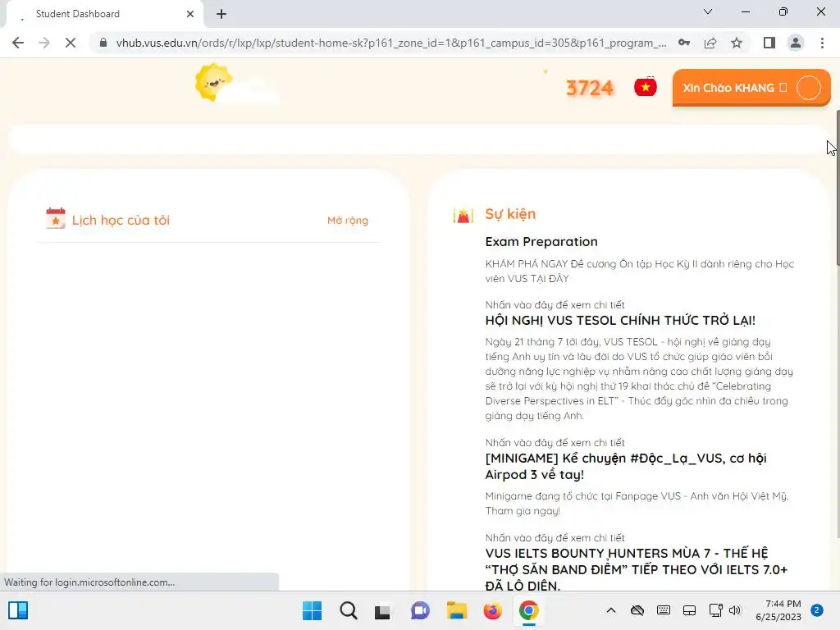Click the address bar URL

tap(391, 43)
